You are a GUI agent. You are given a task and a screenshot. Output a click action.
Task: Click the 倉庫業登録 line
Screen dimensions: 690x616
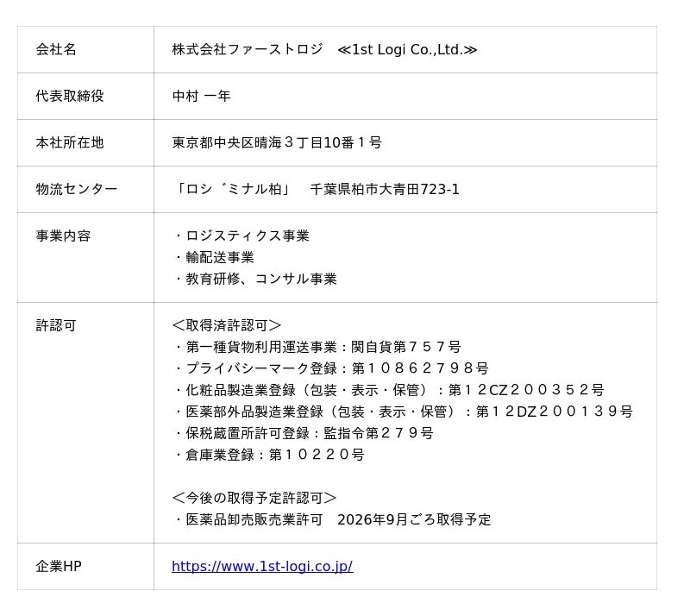[269, 455]
